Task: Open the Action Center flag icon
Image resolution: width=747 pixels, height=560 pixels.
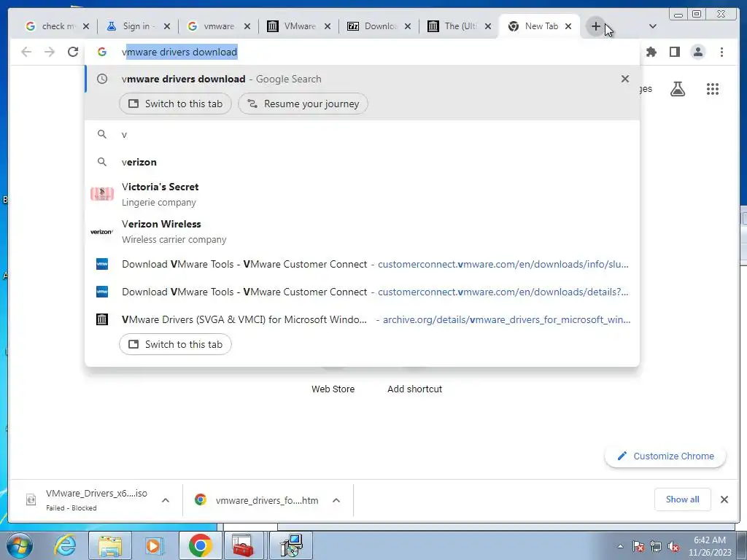Action: [638, 546]
